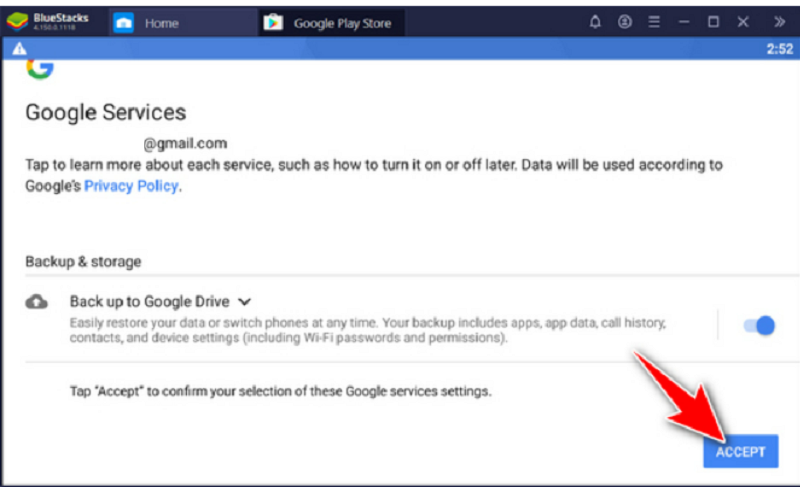Minimize the BlueStacks window

point(684,22)
